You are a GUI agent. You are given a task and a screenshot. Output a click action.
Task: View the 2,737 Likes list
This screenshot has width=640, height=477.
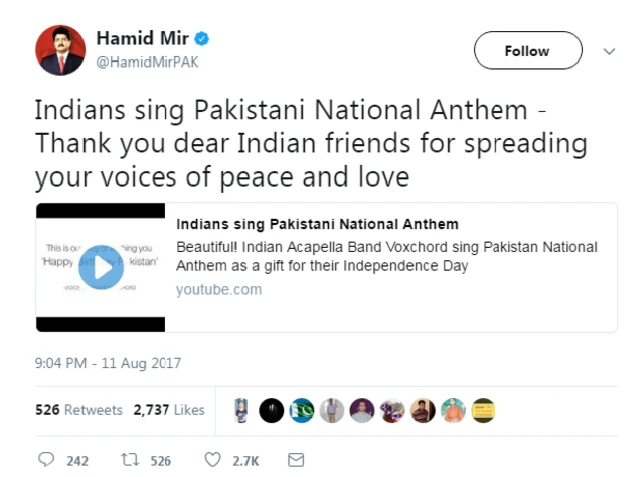pos(169,410)
